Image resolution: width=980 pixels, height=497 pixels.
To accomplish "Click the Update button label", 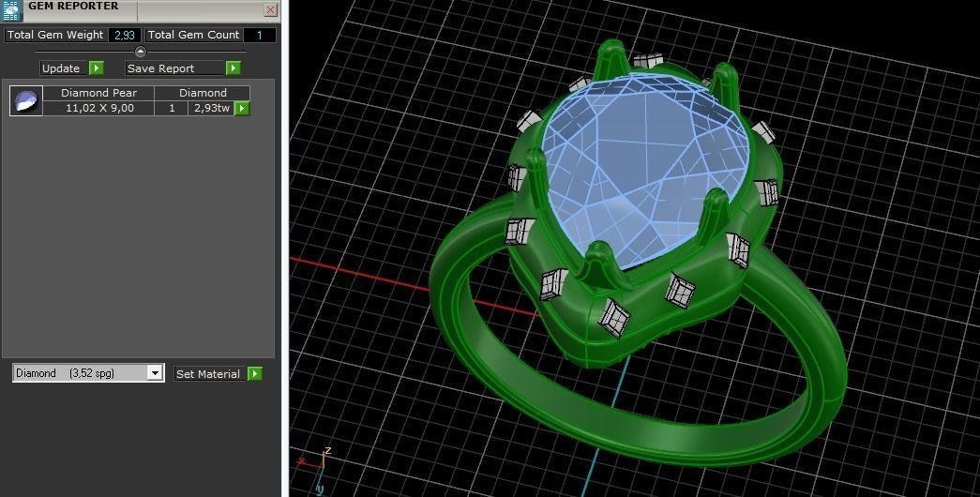I will [x=61, y=68].
